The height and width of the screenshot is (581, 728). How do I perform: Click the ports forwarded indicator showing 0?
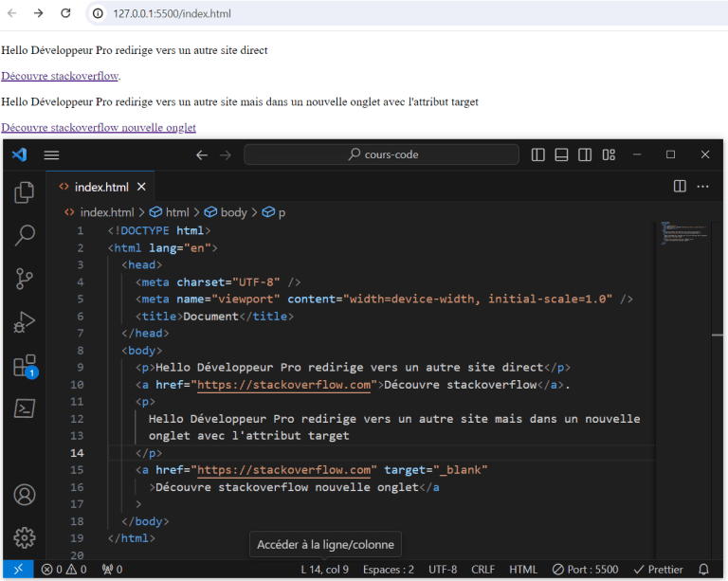pos(113,570)
